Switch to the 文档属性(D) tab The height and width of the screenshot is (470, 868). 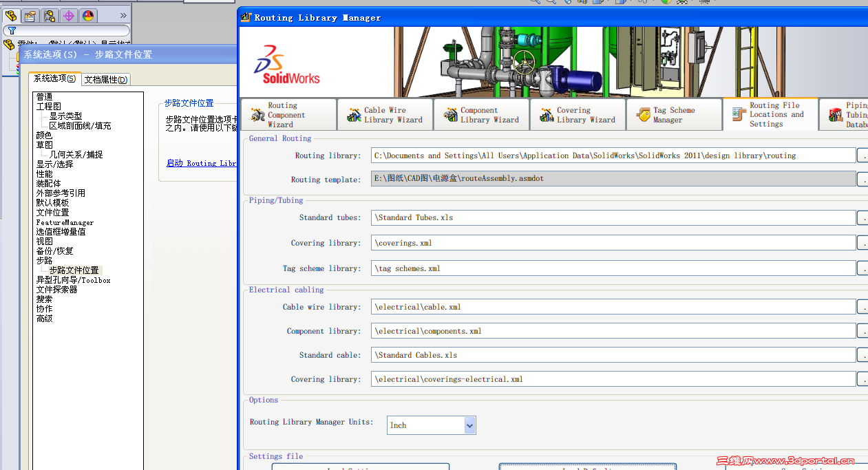(106, 80)
